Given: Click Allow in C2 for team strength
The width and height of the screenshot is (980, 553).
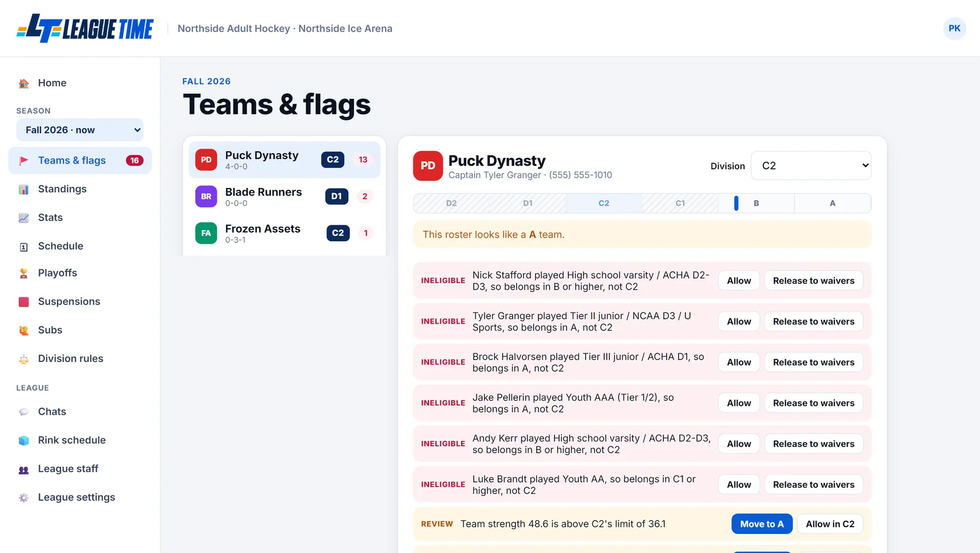Looking at the screenshot, I should point(830,524).
